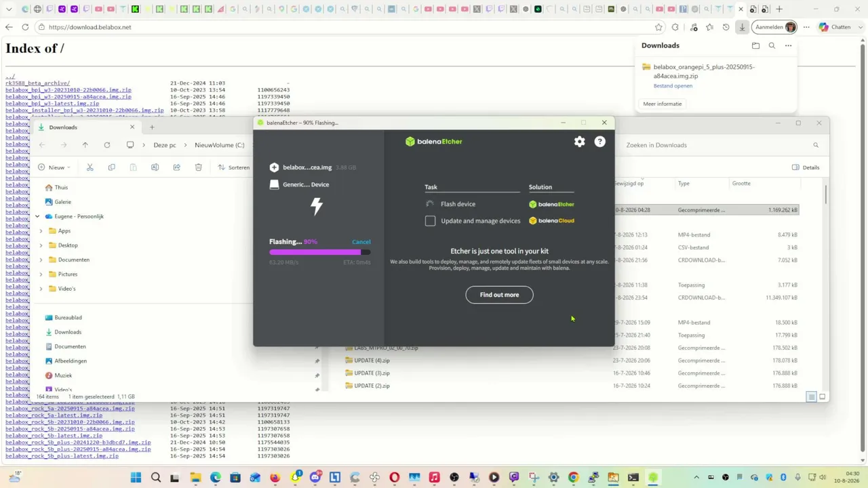868x488 pixels.
Task: Open the rk3588_beta_archive/ directory link
Action: tap(37, 83)
